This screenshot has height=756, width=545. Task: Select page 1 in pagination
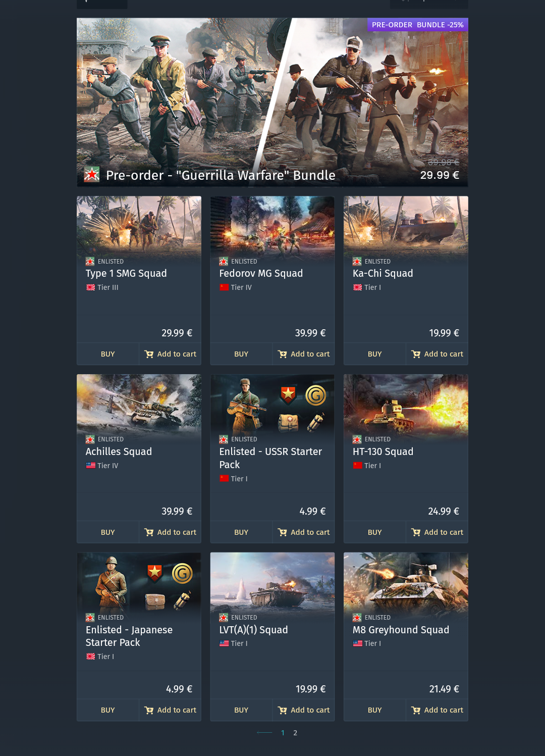coord(283,733)
